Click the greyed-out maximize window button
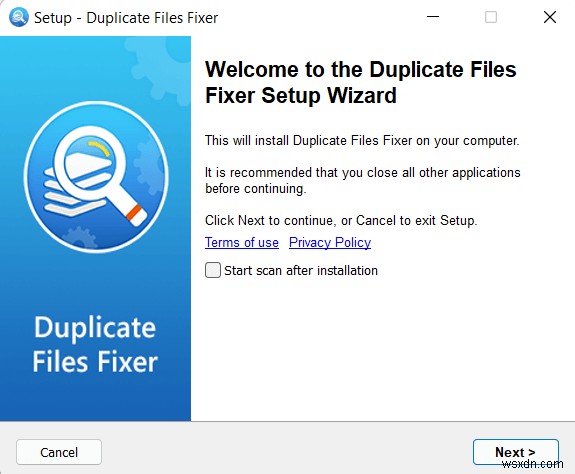 [491, 17]
